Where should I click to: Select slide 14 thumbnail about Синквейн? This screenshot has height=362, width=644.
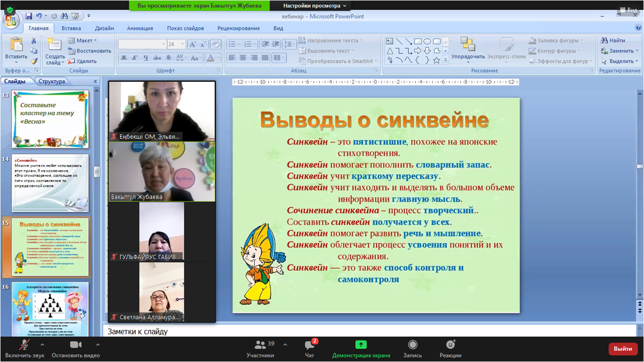(50, 183)
